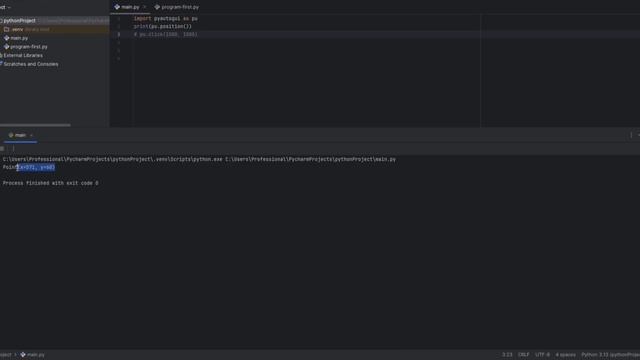Click the caret position 3:23 in status bar
Image resolution: width=640 pixels, height=360 pixels.
[x=507, y=355]
